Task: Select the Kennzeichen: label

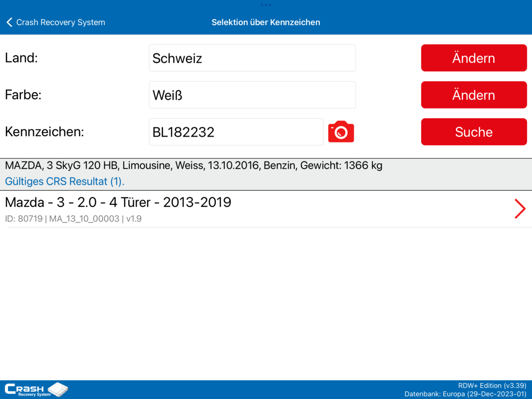Action: (x=44, y=132)
